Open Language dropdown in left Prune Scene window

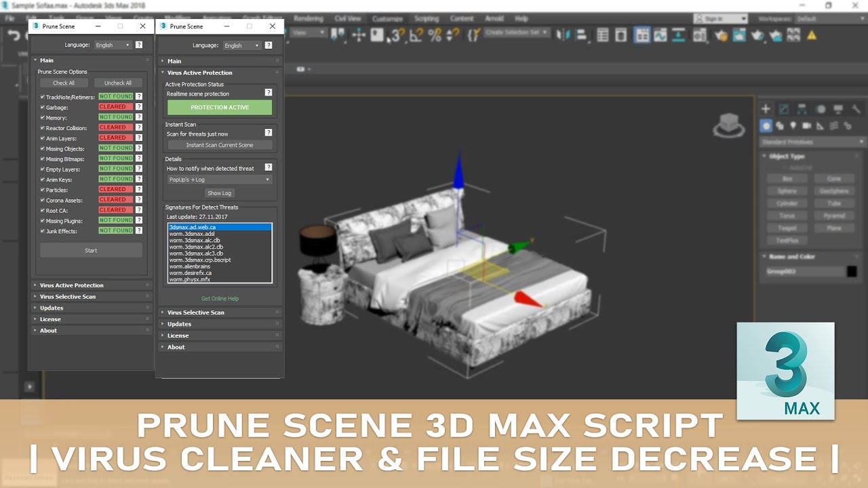[x=113, y=45]
